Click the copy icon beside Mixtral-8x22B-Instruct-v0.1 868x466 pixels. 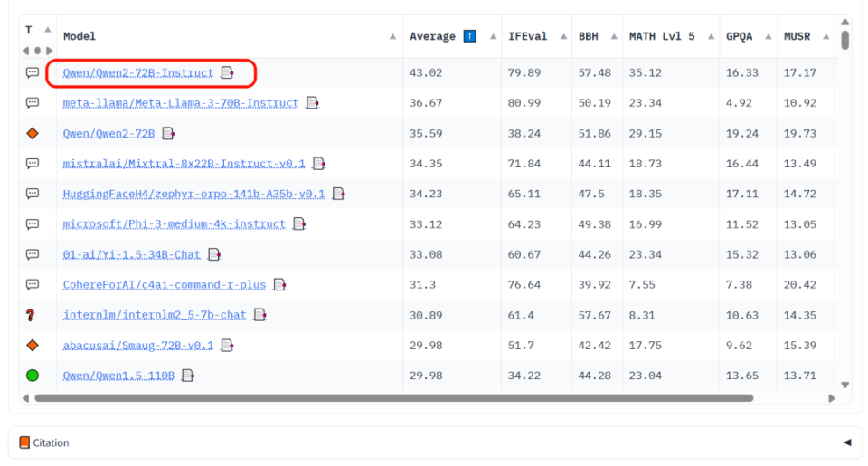point(319,164)
